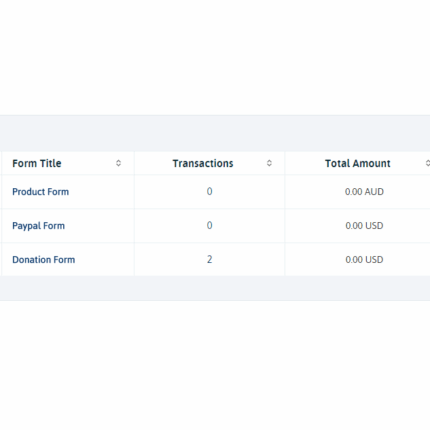This screenshot has width=430, height=430.
Task: Click Donation Form's 0.00 USD amount
Action: [x=364, y=260]
